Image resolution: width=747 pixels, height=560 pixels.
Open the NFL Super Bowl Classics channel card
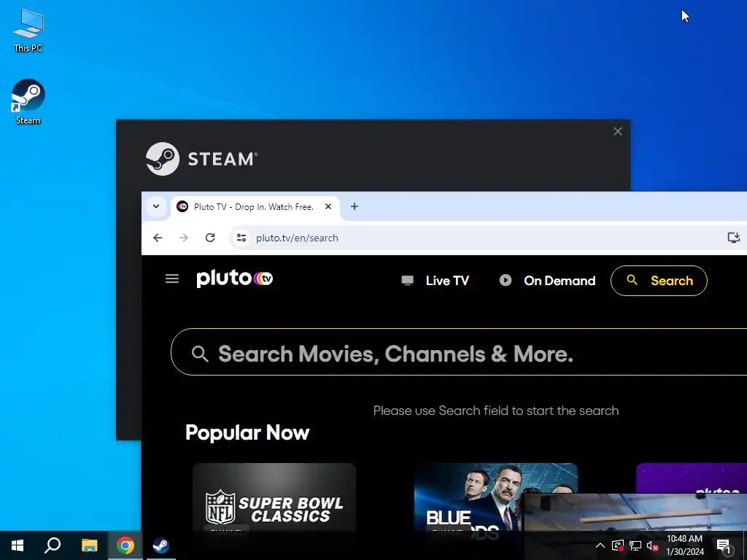pyautogui.click(x=274, y=497)
